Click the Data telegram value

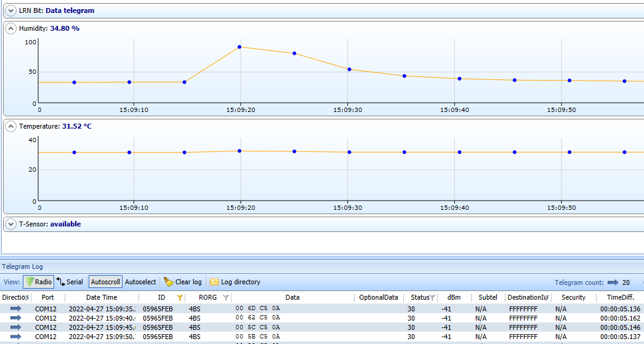click(x=70, y=10)
